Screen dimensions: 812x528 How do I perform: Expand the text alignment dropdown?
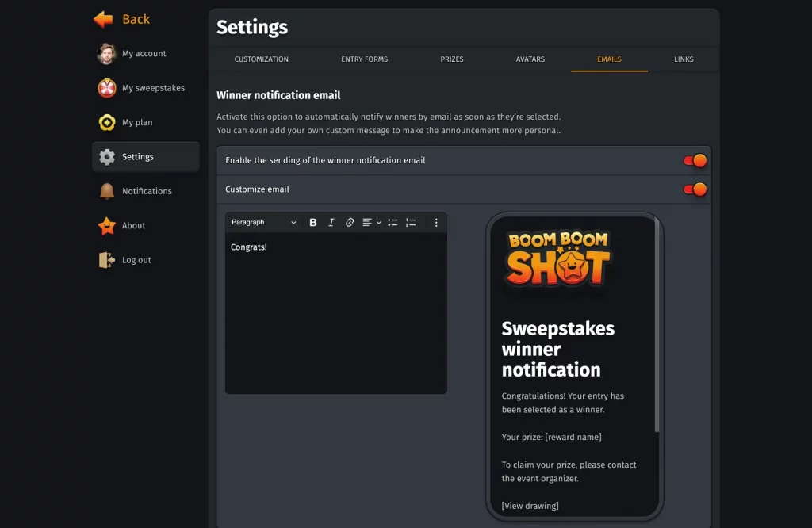371,223
